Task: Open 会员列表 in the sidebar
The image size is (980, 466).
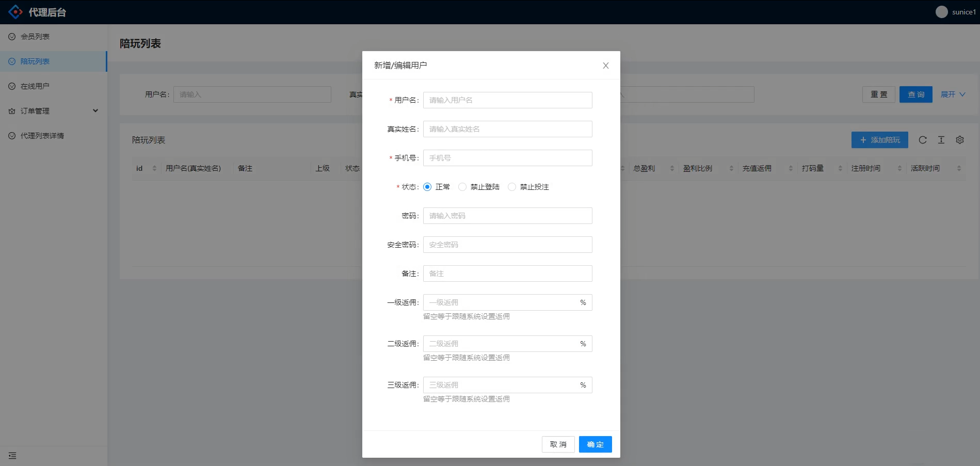Action: coord(35,37)
